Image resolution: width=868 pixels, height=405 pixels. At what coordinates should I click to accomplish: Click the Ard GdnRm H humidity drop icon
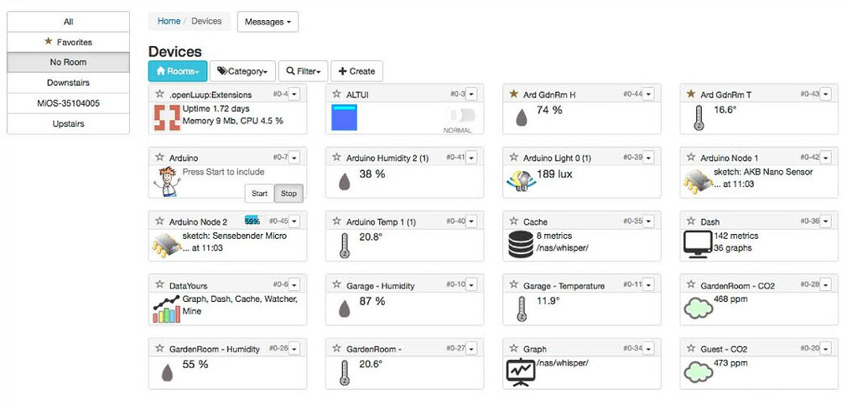(522, 118)
